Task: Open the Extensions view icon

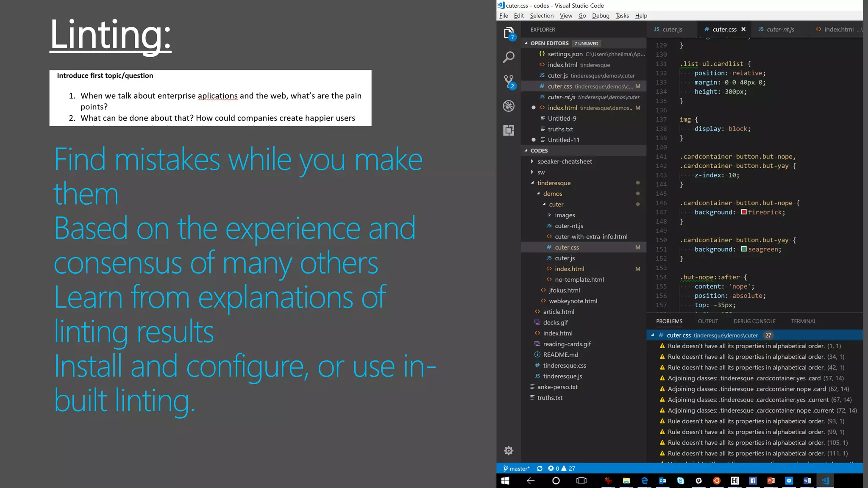Action: click(509, 130)
